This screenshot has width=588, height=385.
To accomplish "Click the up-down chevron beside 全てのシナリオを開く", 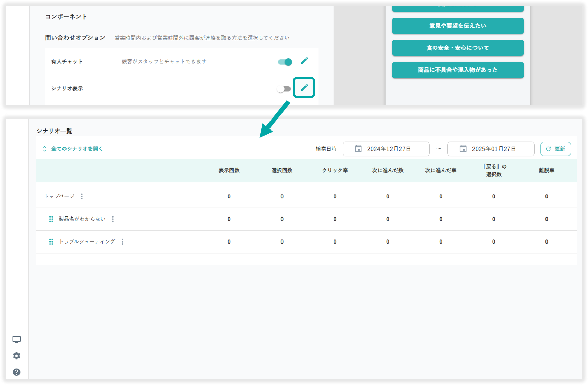I will (x=45, y=149).
